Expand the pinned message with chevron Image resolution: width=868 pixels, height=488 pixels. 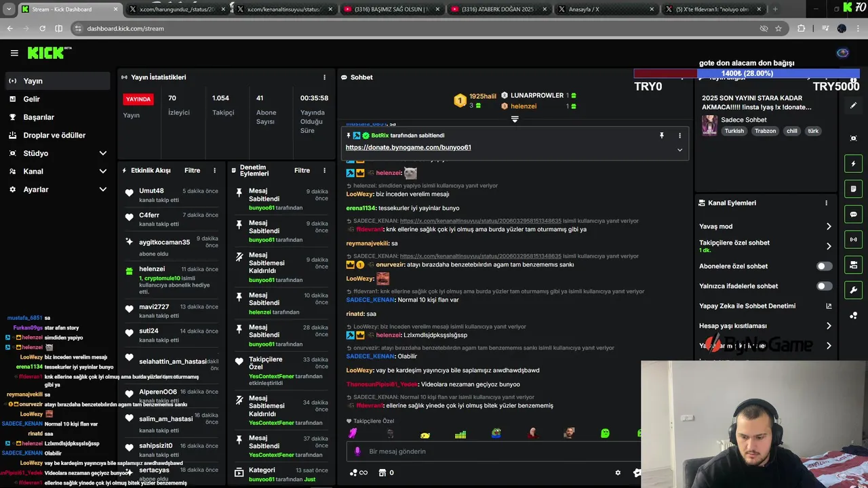(679, 150)
